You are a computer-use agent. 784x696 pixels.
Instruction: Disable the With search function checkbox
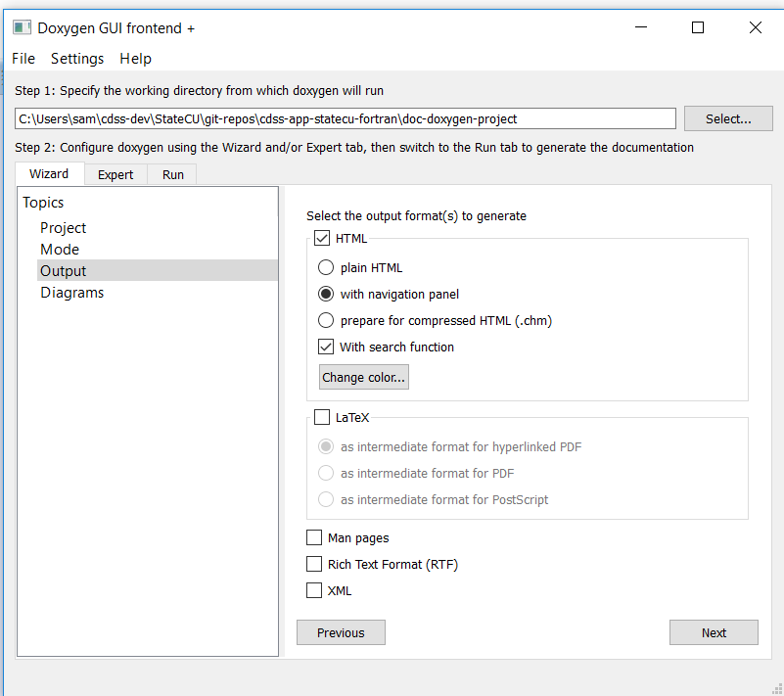point(326,347)
